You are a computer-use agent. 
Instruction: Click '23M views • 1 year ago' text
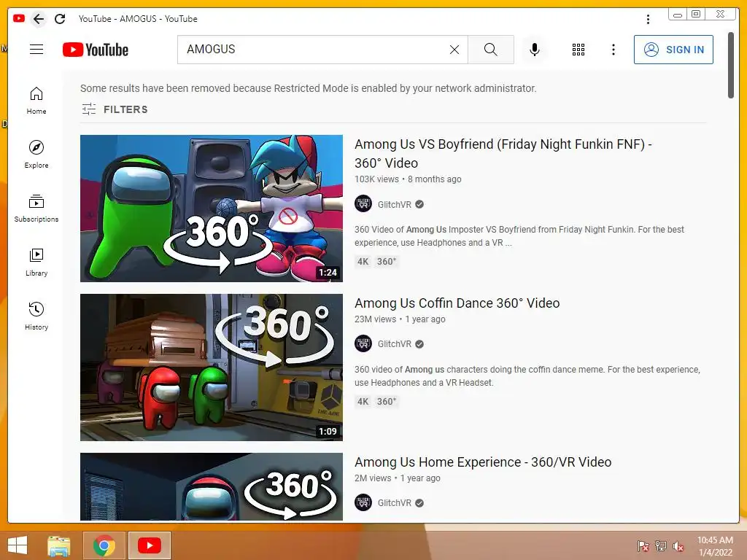(x=400, y=319)
